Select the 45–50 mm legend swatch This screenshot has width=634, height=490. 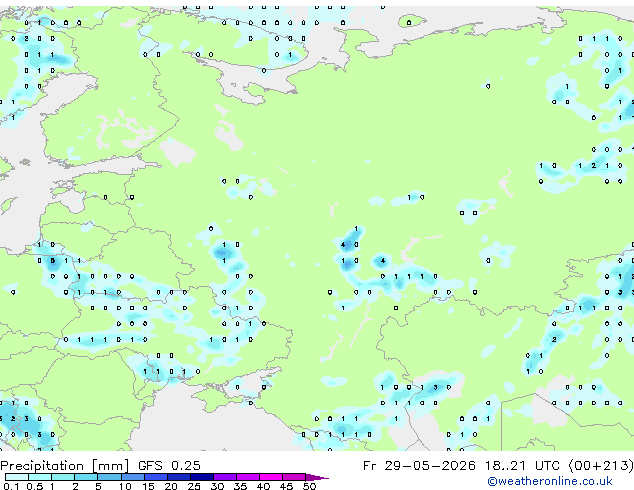[294, 477]
